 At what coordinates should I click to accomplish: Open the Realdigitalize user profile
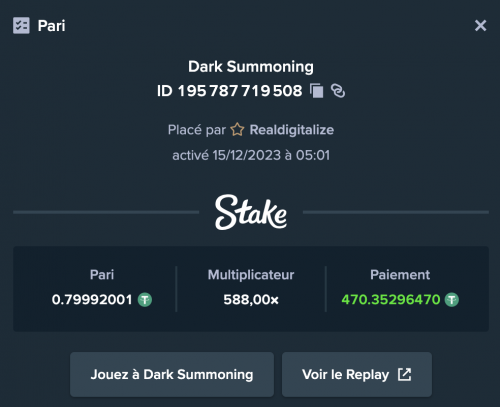[292, 130]
